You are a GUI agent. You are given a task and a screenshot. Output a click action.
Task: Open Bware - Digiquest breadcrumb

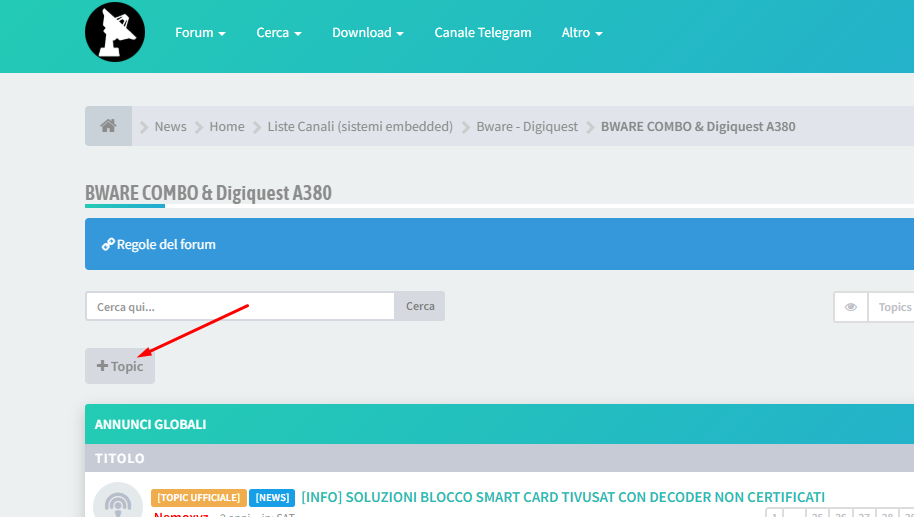coord(527,126)
